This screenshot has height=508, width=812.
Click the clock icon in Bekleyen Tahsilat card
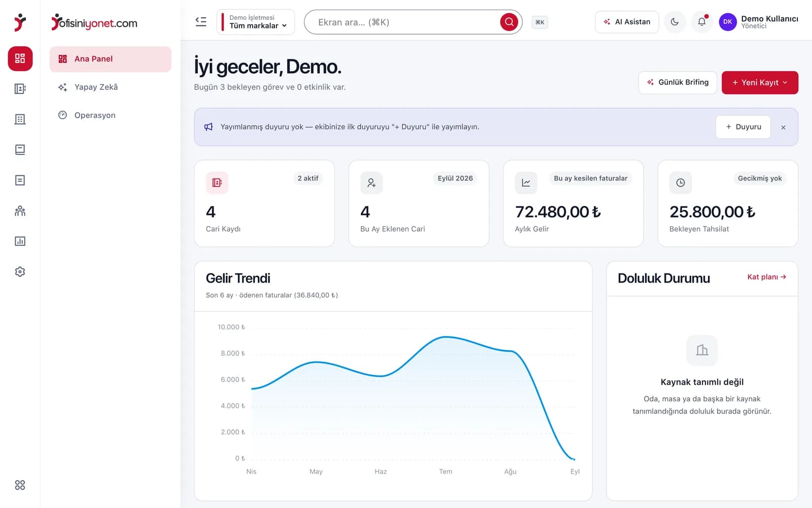[x=681, y=183]
